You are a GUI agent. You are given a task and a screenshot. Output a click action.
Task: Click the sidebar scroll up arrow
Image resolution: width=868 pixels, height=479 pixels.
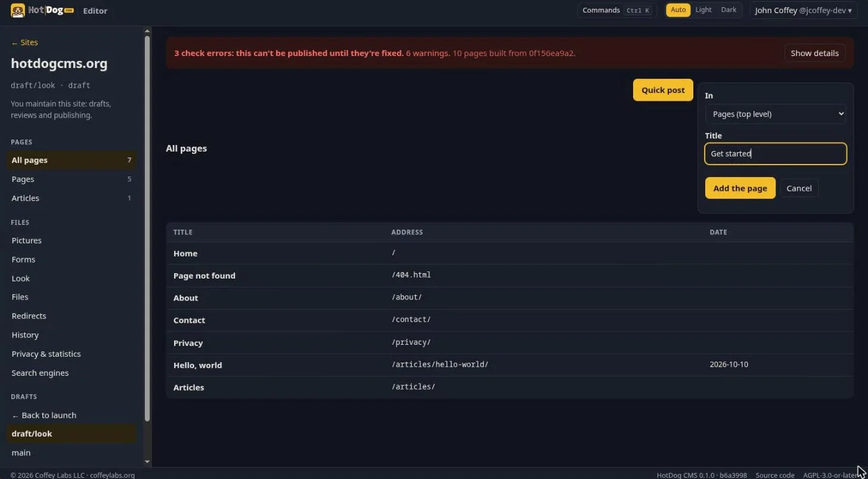(x=147, y=31)
